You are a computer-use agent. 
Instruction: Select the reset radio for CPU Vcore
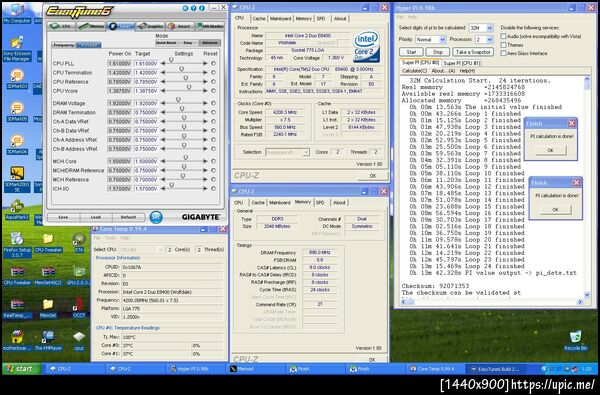pyautogui.click(x=213, y=91)
